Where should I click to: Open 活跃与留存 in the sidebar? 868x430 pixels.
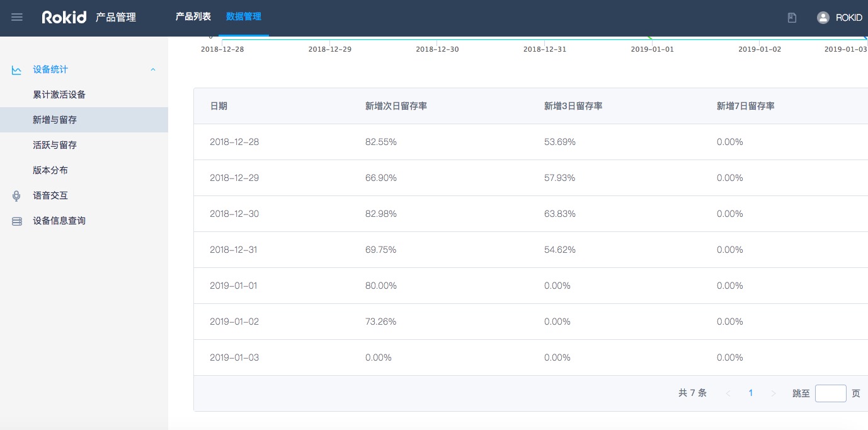[55, 145]
